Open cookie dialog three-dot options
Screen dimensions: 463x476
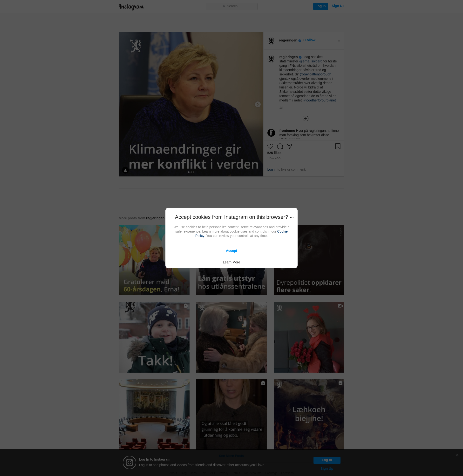(x=292, y=217)
